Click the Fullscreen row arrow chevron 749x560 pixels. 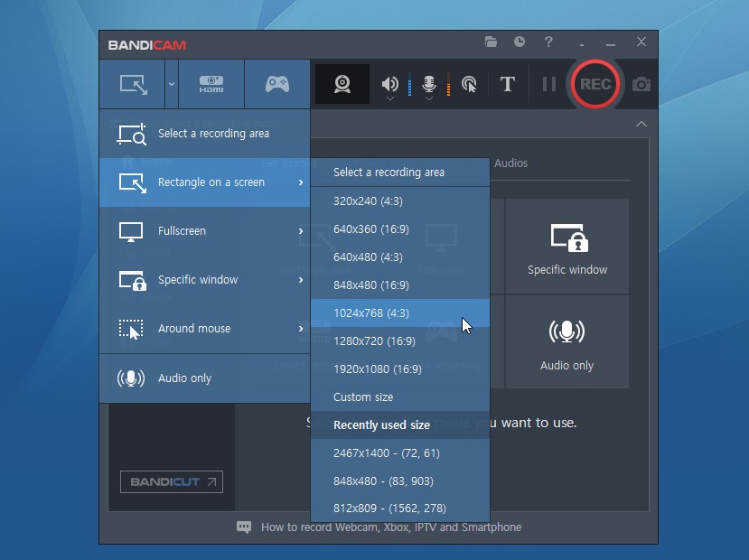(x=301, y=231)
